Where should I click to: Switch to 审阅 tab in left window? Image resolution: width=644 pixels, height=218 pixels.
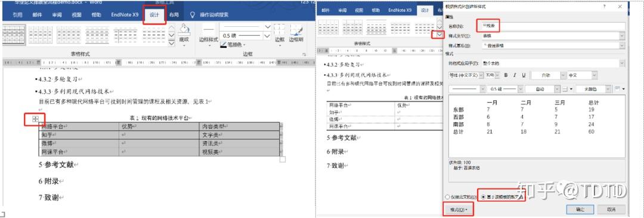point(57,15)
